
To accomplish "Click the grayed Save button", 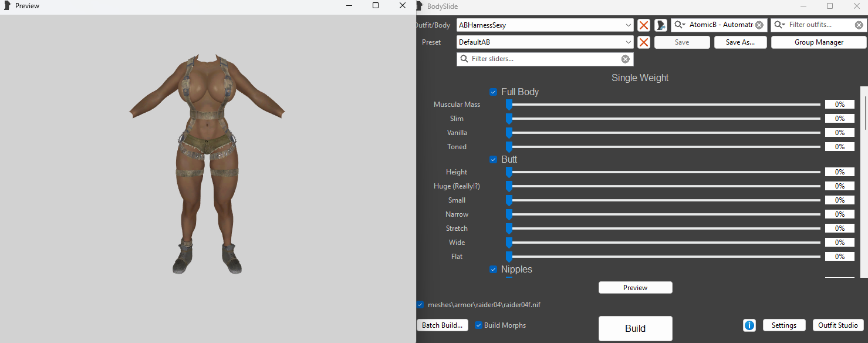I will (682, 42).
